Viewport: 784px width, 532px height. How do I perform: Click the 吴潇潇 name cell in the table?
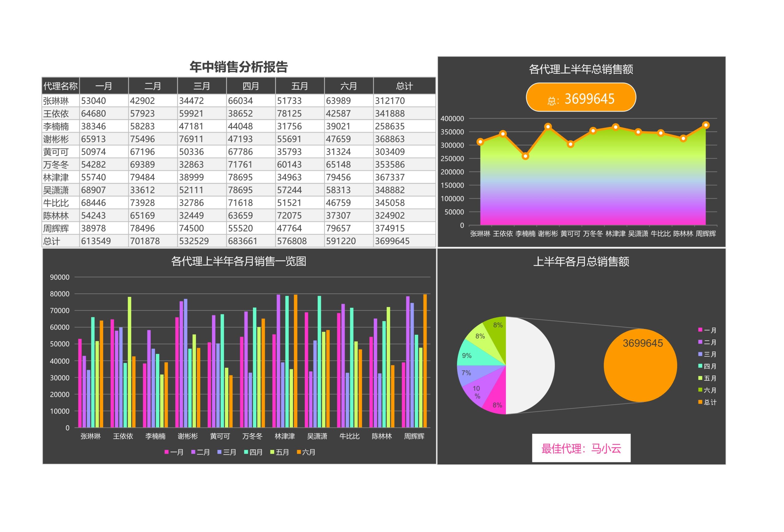[61, 190]
